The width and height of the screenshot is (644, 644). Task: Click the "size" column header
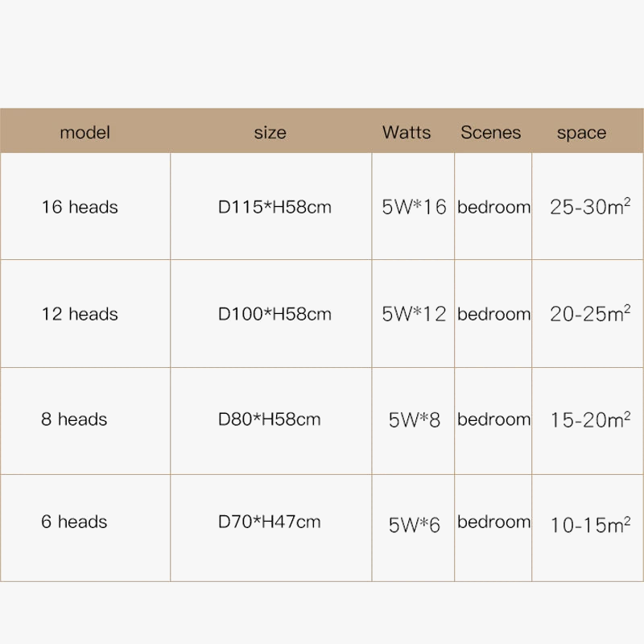(x=270, y=133)
